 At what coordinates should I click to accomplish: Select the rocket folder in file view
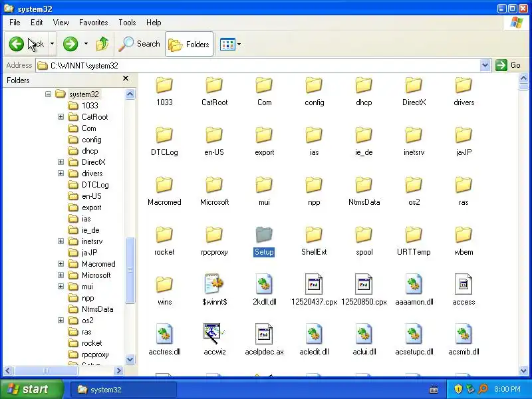(x=164, y=235)
